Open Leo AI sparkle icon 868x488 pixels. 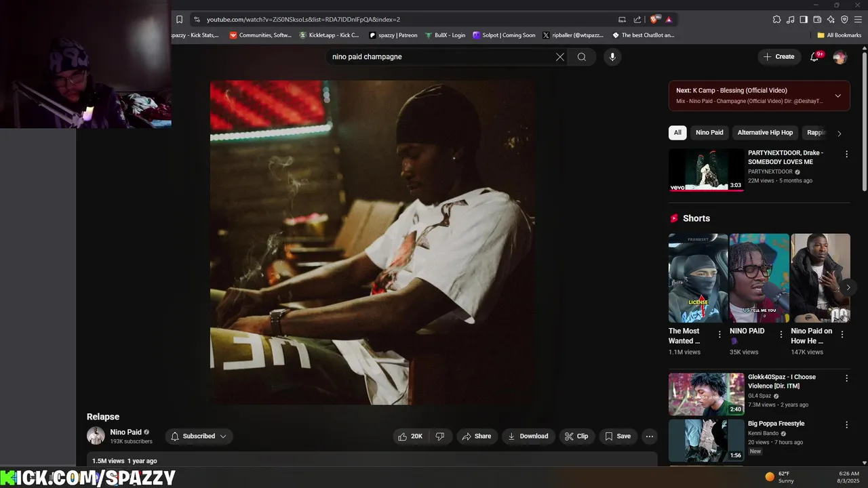(831, 20)
